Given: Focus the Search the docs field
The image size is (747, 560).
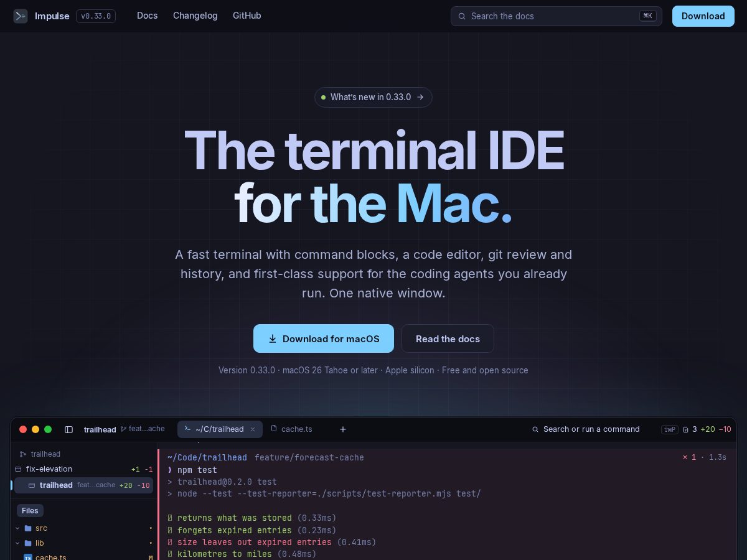Looking at the screenshot, I should click(x=556, y=16).
